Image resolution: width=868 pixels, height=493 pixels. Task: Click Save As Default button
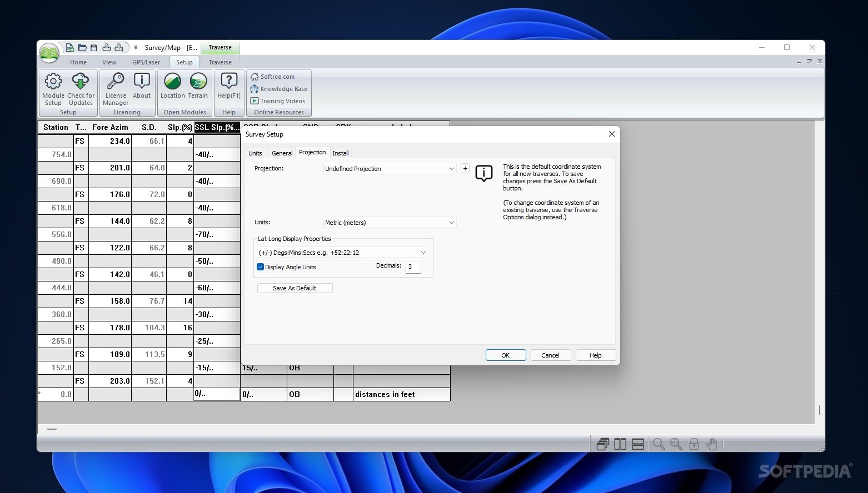click(295, 288)
